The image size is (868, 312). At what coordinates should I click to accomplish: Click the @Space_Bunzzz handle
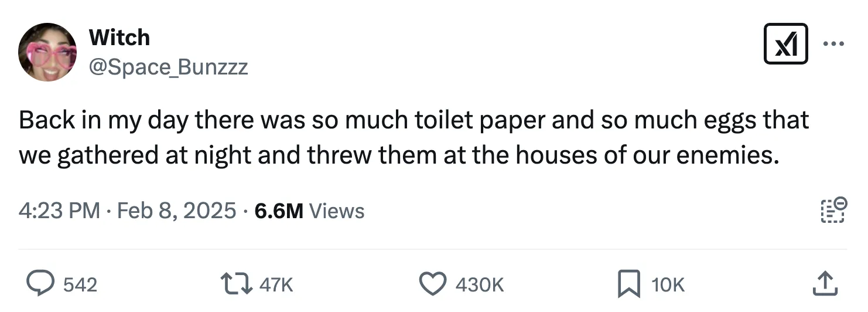click(168, 67)
